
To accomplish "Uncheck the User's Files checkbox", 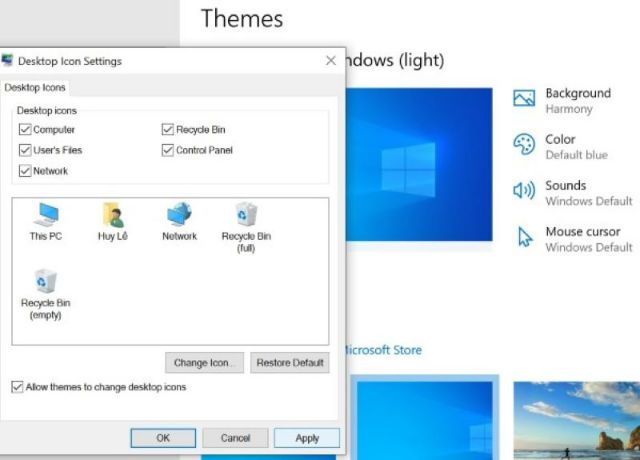I will [x=25, y=150].
